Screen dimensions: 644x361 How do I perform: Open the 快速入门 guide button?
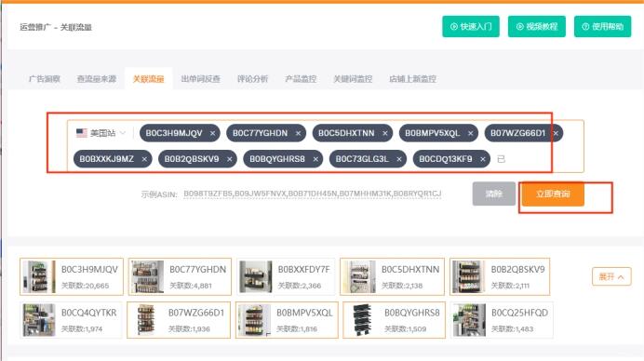[471, 27]
